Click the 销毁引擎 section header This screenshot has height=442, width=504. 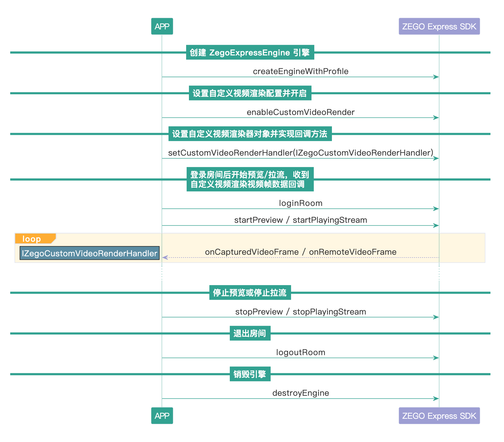(x=250, y=374)
